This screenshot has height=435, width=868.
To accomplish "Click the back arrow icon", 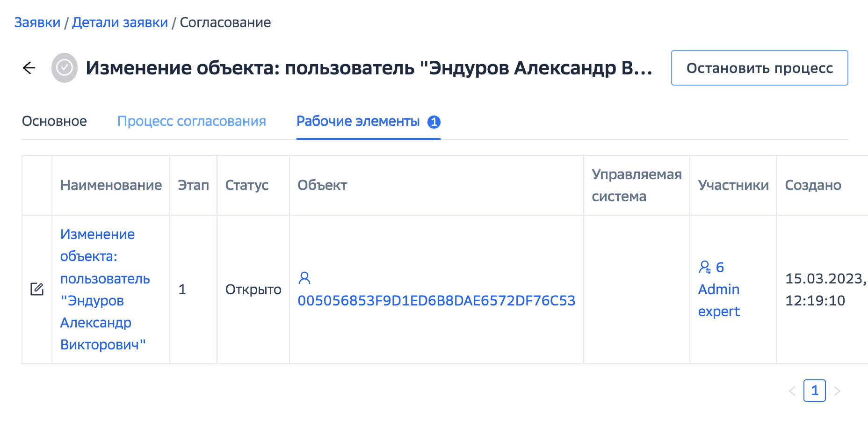I will pos(29,68).
